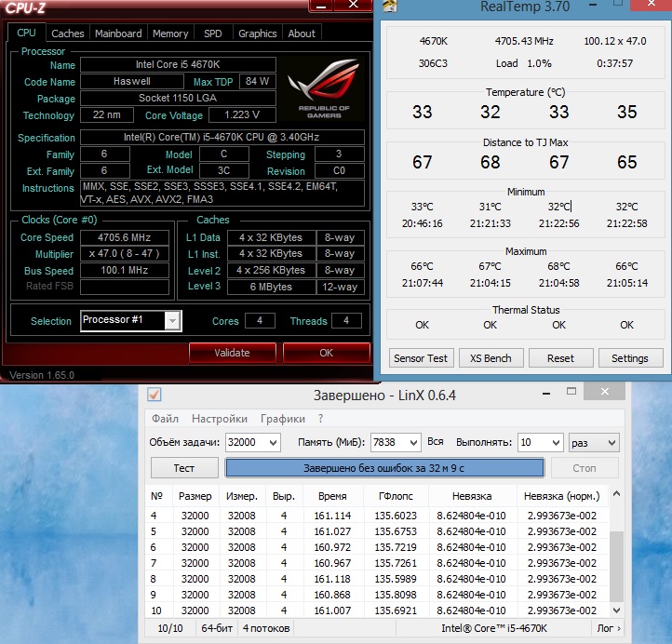Click the Core Voltage 1.223 V field
This screenshot has height=644, width=672.
click(x=242, y=114)
